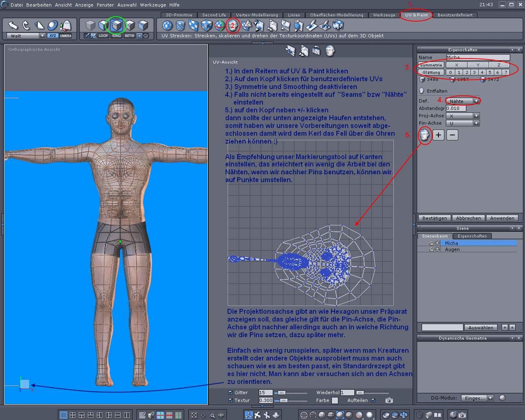Toggle the Gitter checkbox
Screen dimensions: 525x420
coord(231,393)
